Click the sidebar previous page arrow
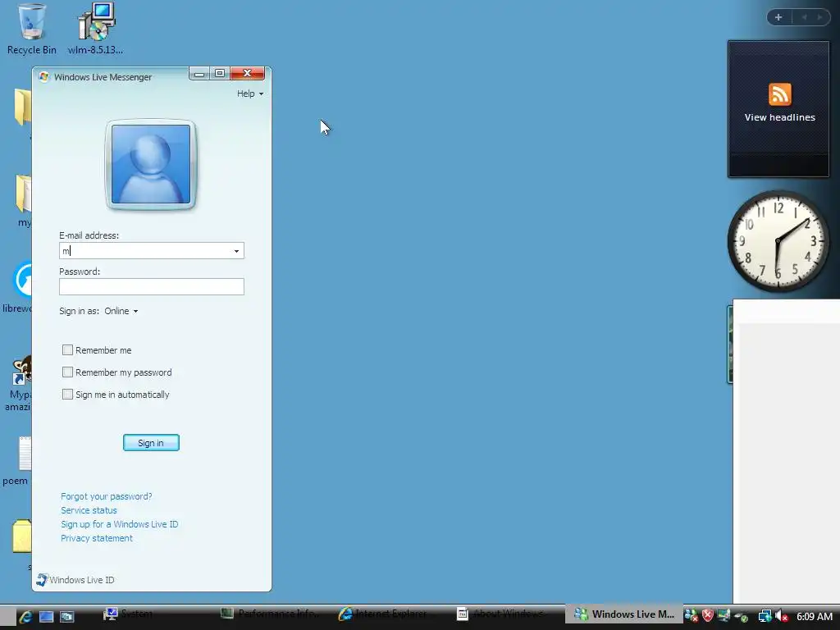Image resolution: width=840 pixels, height=630 pixels. pyautogui.click(x=804, y=17)
